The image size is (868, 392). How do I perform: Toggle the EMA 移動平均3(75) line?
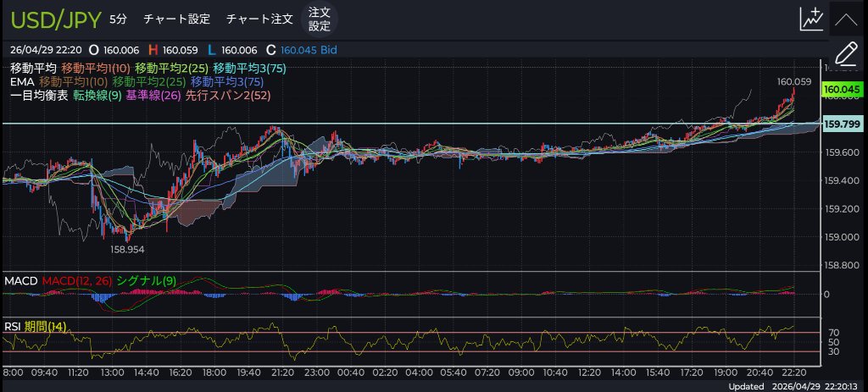pyautogui.click(x=227, y=82)
